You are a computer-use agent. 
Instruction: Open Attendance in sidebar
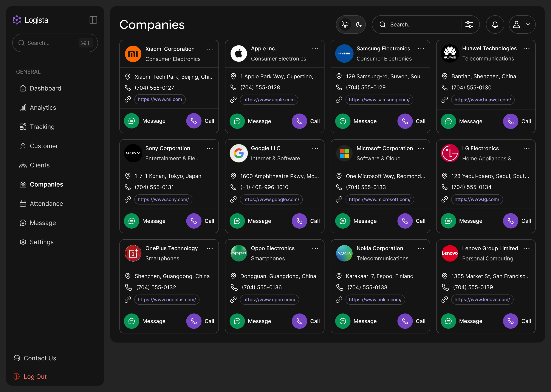tap(41, 203)
